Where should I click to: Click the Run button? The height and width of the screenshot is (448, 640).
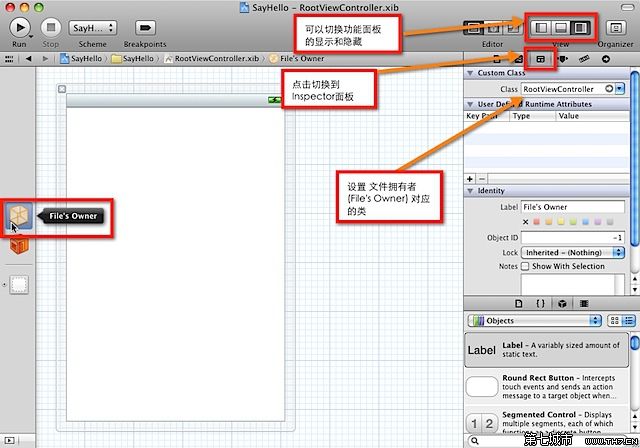click(x=19, y=27)
